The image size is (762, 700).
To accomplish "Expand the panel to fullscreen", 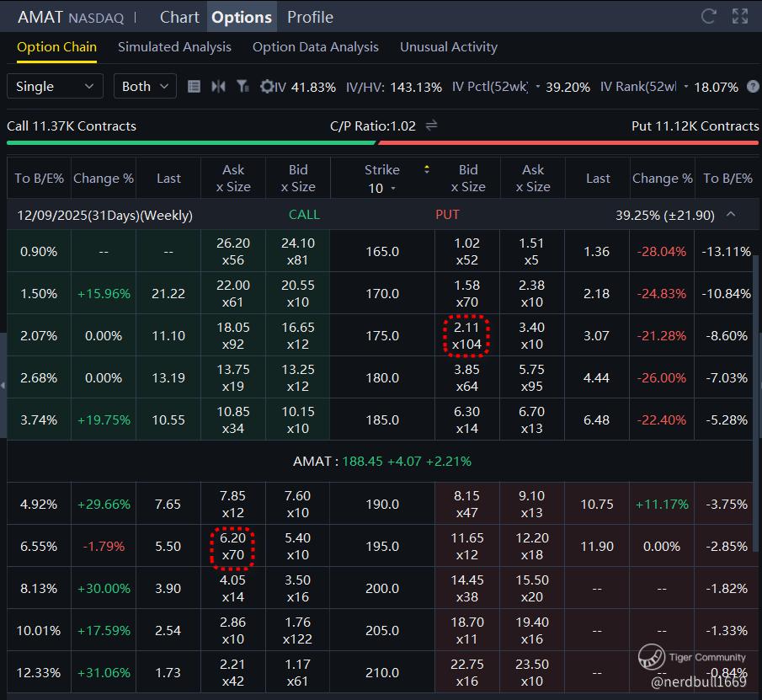I will [740, 16].
